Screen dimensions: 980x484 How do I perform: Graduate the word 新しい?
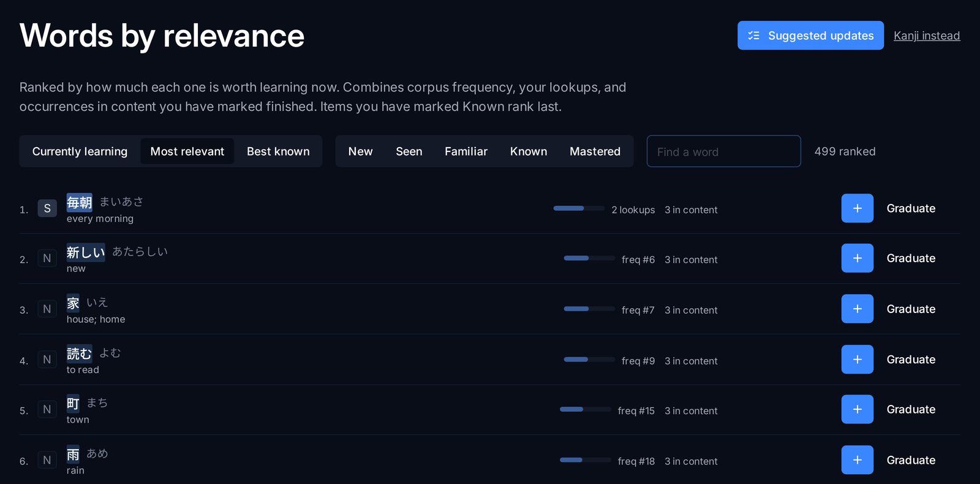(911, 258)
